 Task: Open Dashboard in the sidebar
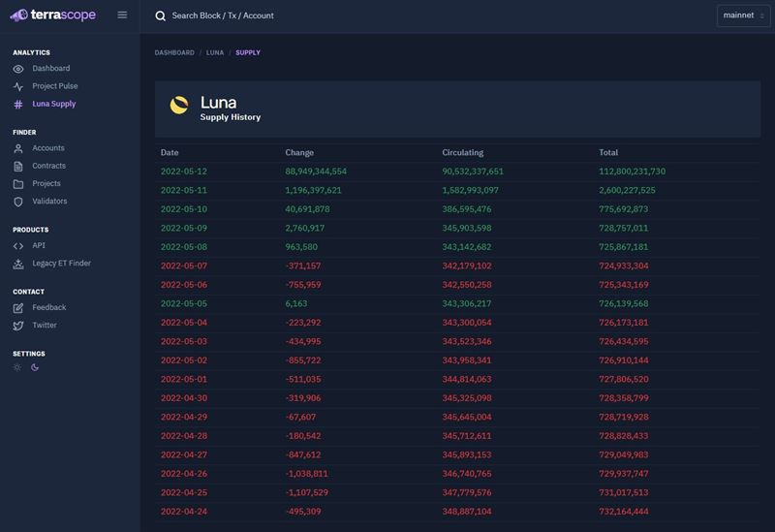[51, 68]
